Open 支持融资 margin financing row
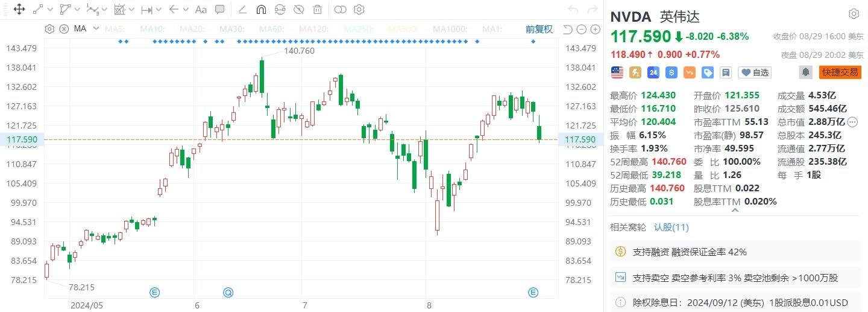The width and height of the screenshot is (868, 312). point(735,252)
